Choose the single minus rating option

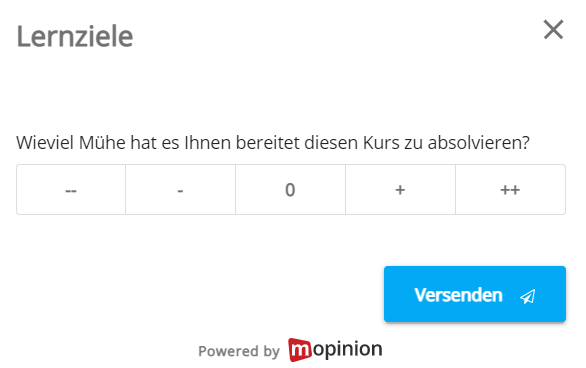[181, 189]
